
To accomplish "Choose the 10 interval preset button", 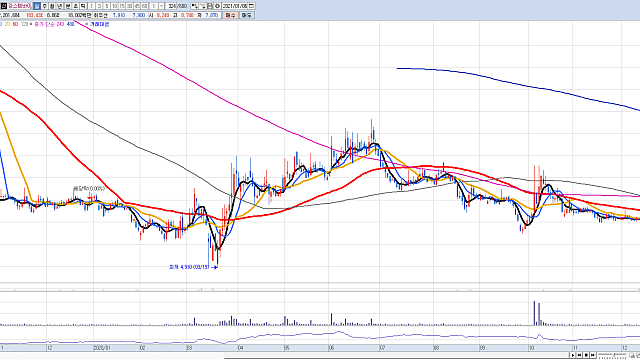I will coord(115,6).
